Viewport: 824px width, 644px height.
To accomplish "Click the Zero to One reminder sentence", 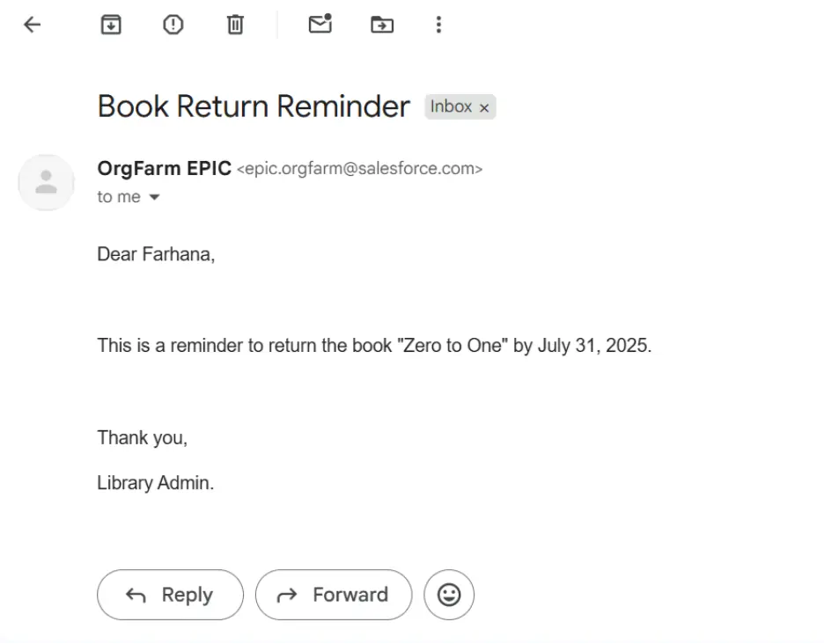I will (374, 346).
